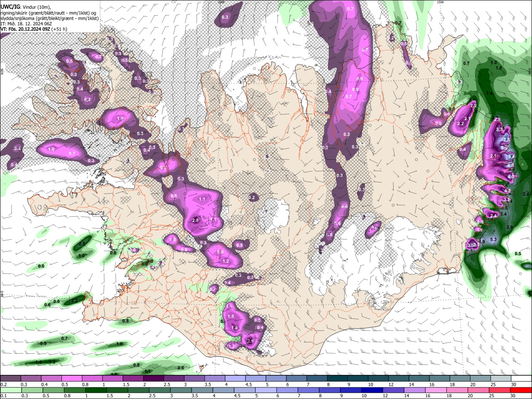Click the 'IT: Mið. 18. 12. 2024 06Z' line
The width and height of the screenshot is (532, 399).
[x=26, y=24]
